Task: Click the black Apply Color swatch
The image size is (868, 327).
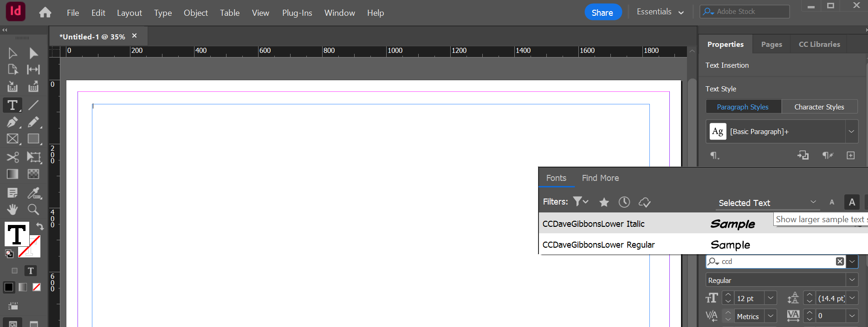Action: click(x=9, y=287)
